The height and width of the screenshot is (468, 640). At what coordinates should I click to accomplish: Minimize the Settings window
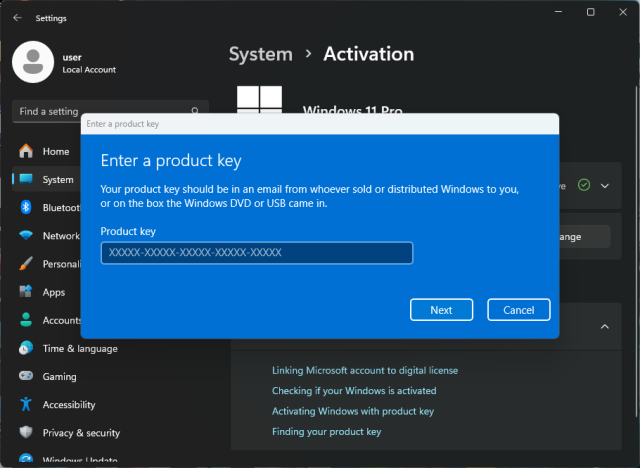pos(558,12)
